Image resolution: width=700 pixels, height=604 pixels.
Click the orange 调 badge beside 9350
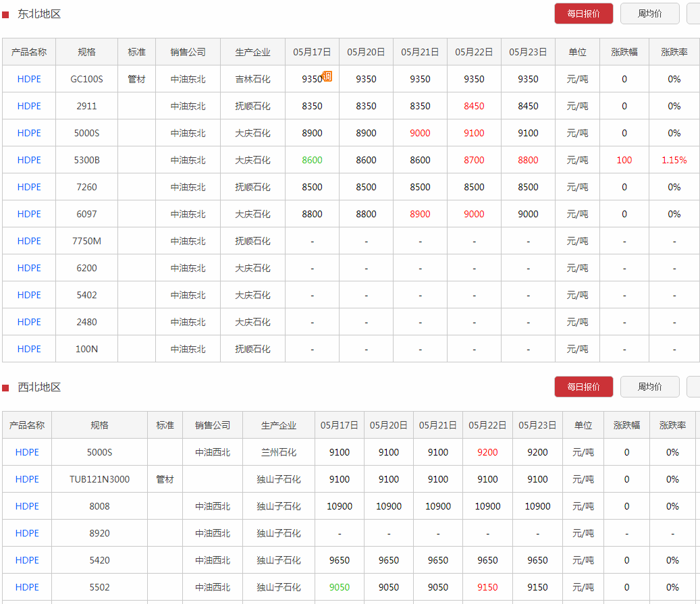[327, 76]
